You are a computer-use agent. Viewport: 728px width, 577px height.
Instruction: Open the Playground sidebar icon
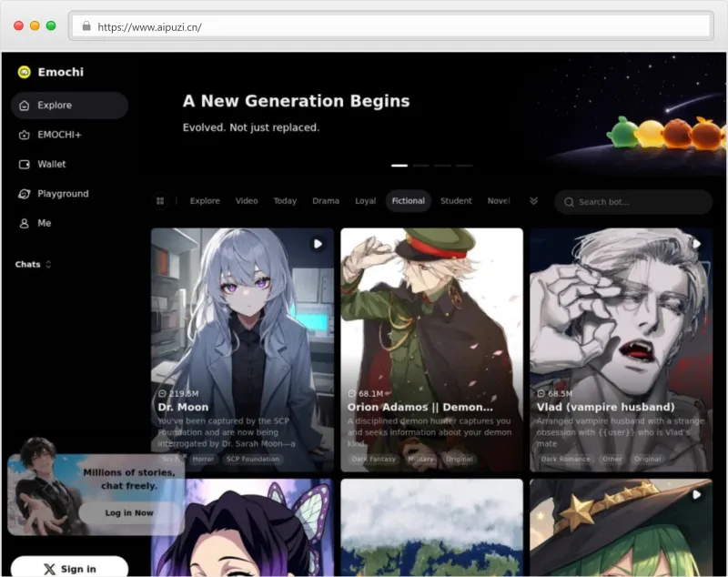click(25, 194)
